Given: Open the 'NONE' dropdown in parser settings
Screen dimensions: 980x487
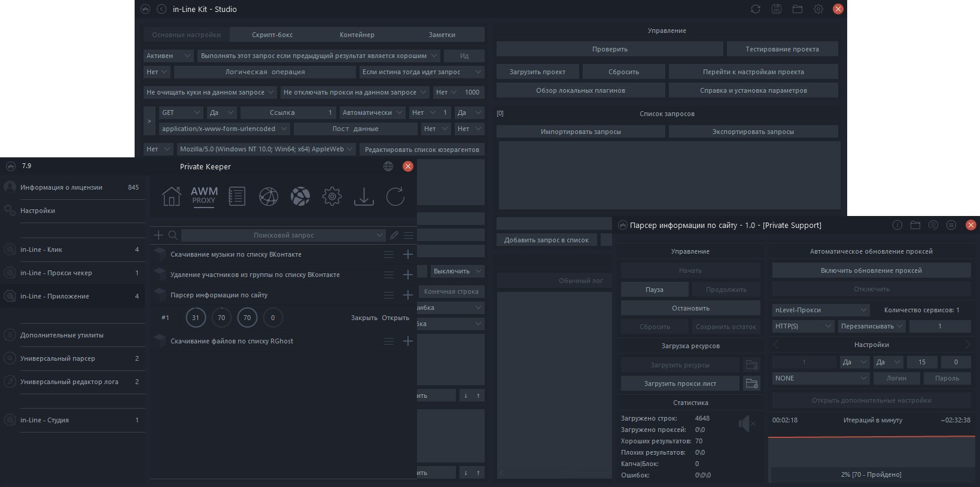Looking at the screenshot, I should 821,378.
